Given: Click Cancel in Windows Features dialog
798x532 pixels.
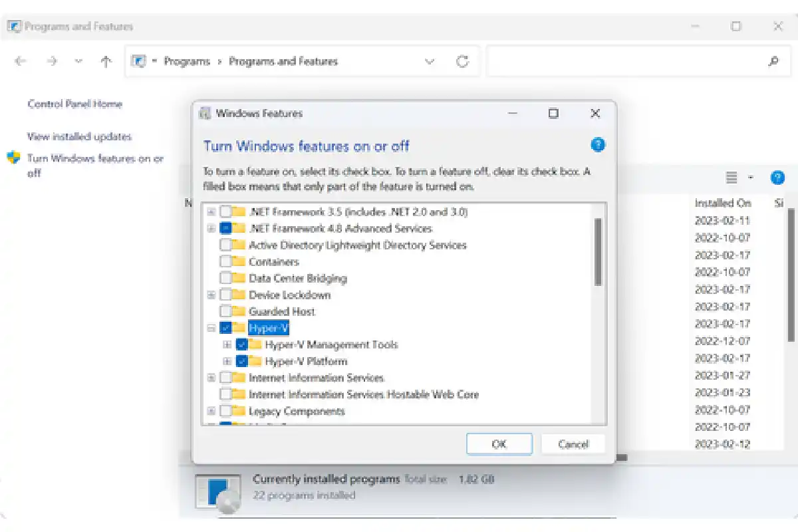Looking at the screenshot, I should [573, 444].
